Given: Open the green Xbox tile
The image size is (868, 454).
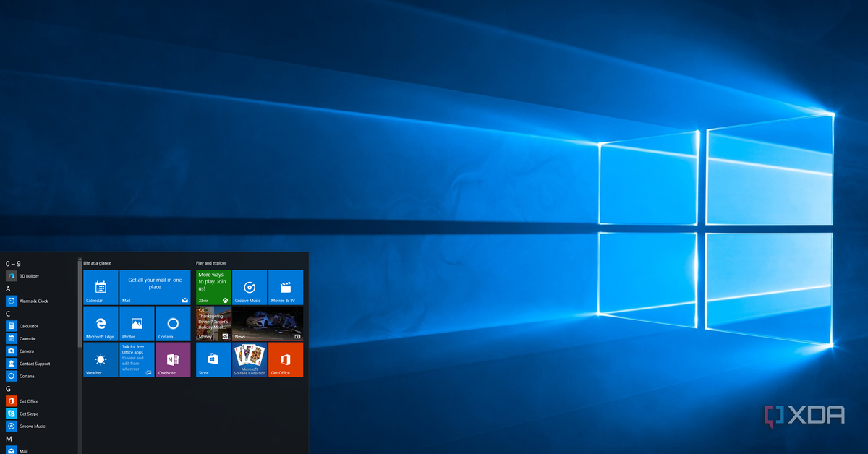Looking at the screenshot, I should tap(213, 287).
